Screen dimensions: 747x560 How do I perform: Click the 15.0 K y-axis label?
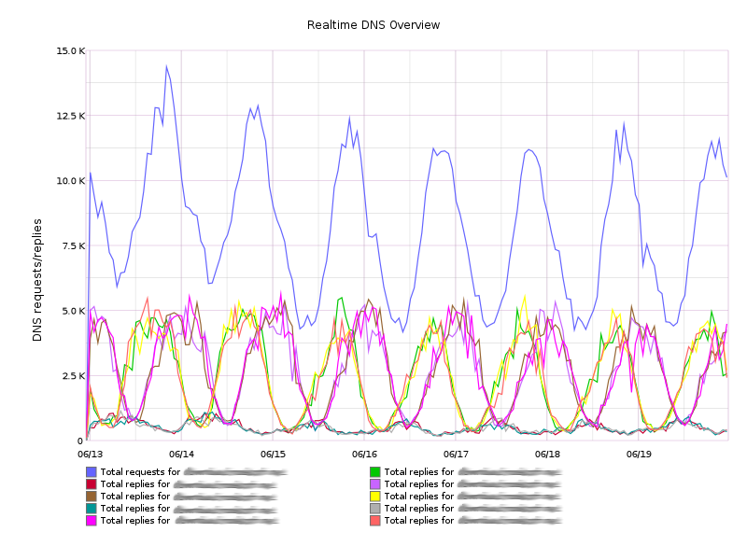[x=71, y=50]
